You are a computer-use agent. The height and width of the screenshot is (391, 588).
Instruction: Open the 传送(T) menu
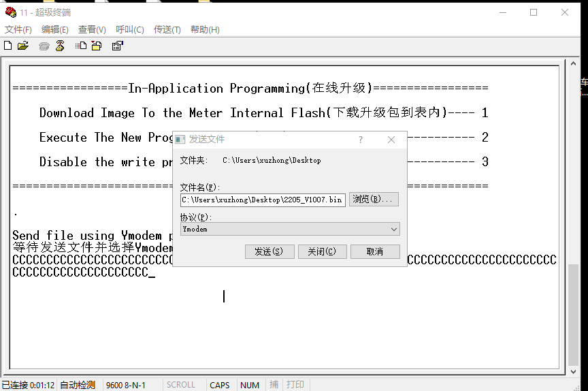167,29
